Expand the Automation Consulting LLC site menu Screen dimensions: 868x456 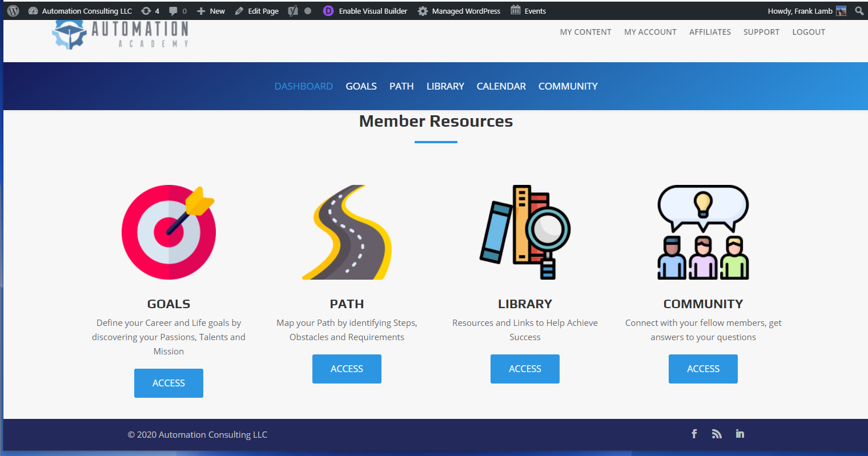click(85, 10)
